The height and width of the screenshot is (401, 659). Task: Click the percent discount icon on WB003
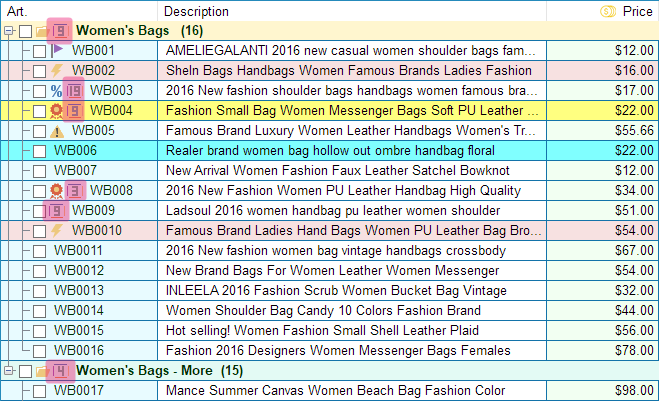(56, 90)
